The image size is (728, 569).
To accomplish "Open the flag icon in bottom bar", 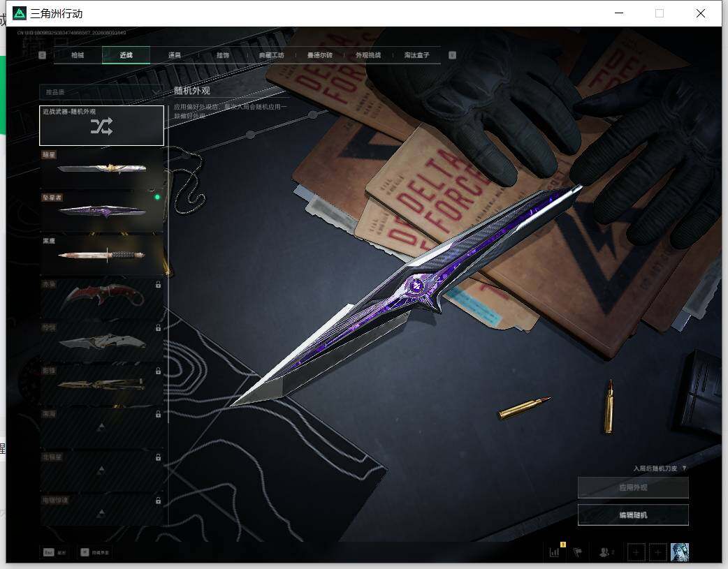I will coord(578,552).
